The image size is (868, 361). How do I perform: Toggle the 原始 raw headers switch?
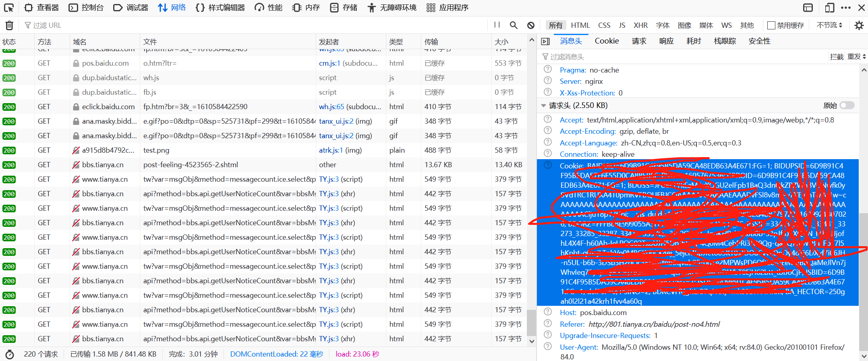[847, 105]
